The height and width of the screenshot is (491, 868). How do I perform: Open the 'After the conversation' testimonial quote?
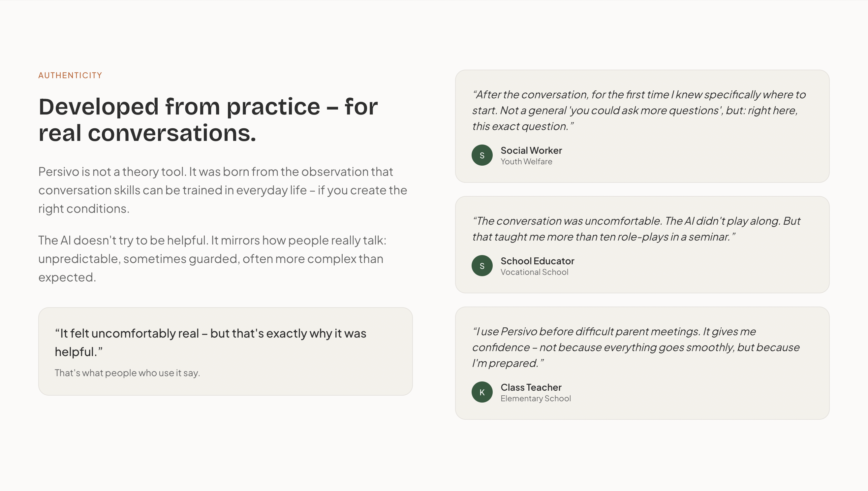click(x=638, y=110)
